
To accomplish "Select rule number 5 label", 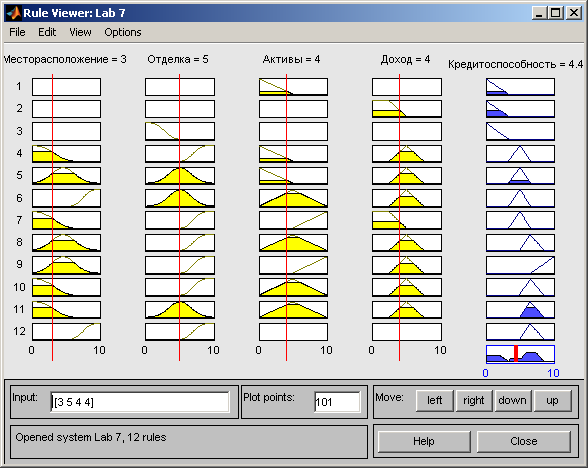I will point(20,176).
